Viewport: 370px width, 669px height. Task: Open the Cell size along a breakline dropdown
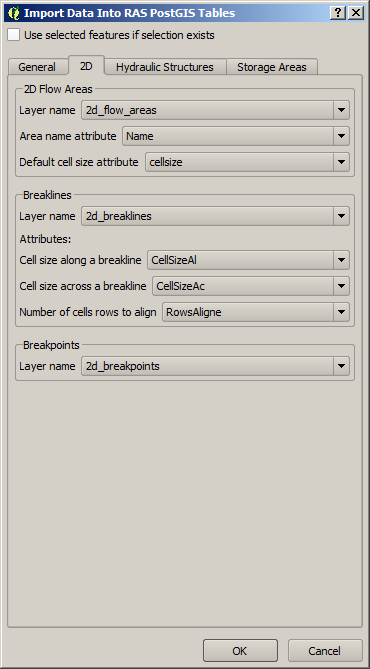(x=248, y=260)
